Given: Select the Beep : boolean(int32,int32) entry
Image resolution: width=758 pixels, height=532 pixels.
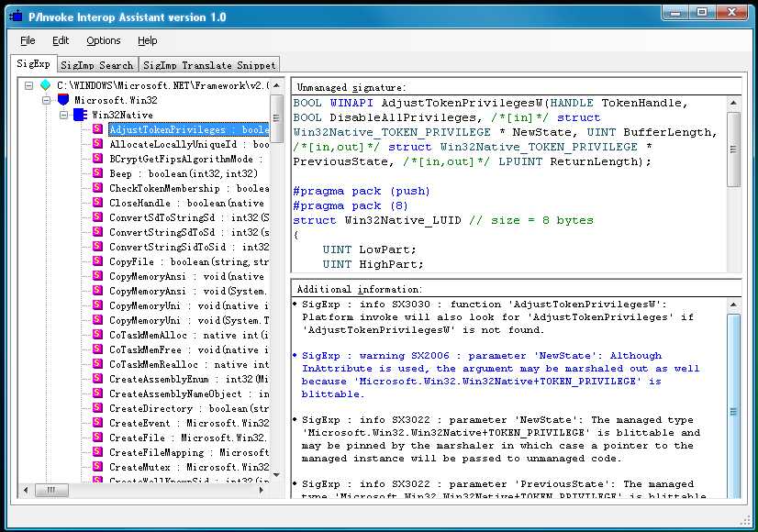Looking at the screenshot, I should click(184, 173).
